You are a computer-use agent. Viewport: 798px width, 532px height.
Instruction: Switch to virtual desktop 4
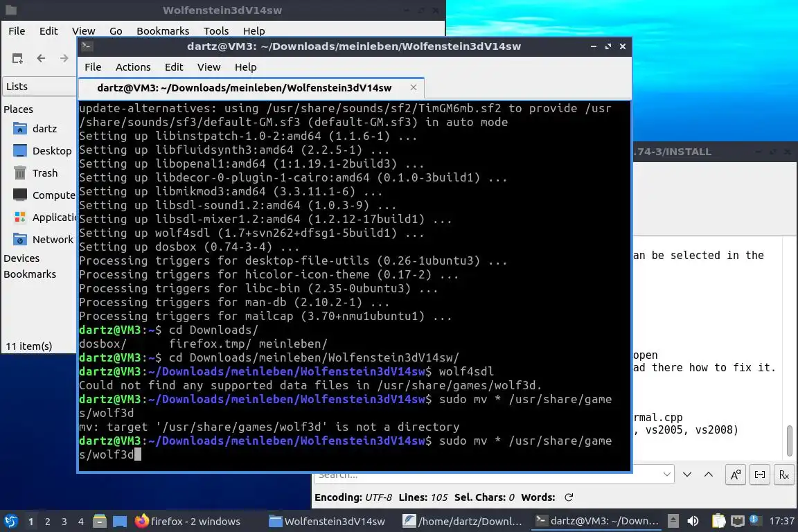click(80, 522)
